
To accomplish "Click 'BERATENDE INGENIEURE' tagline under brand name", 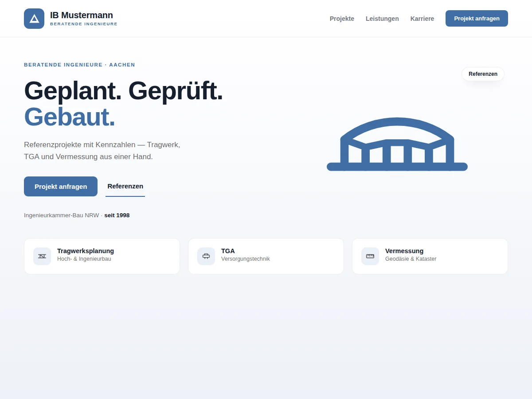I will 84,24.
